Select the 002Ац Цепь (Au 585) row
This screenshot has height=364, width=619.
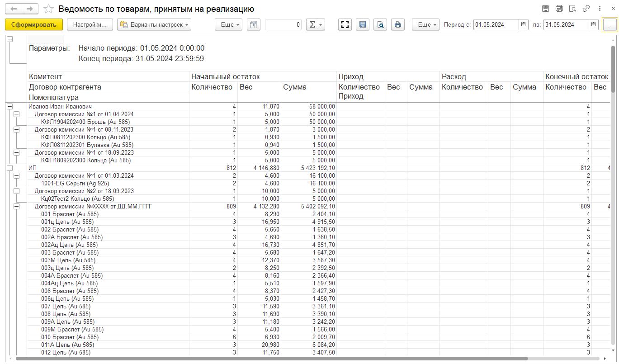[108, 245]
